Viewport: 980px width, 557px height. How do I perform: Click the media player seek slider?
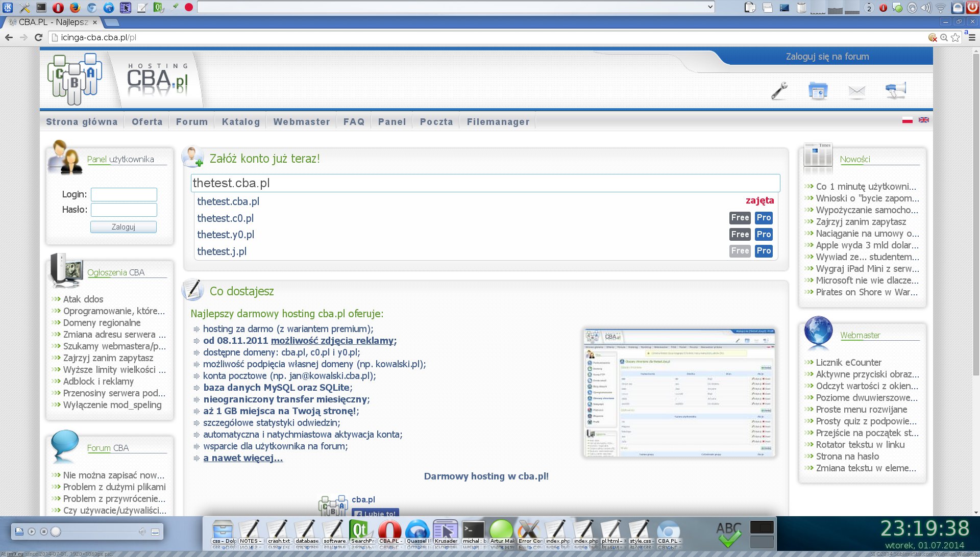pos(94,532)
